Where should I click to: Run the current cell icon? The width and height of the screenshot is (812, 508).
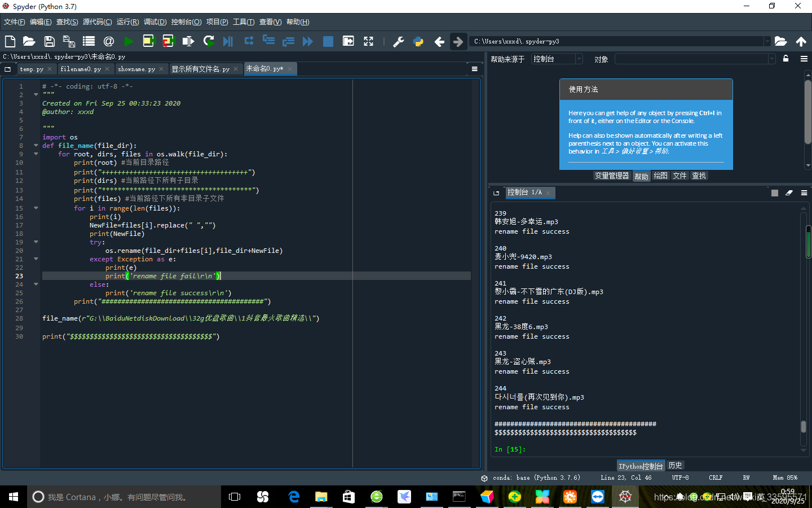tap(148, 41)
